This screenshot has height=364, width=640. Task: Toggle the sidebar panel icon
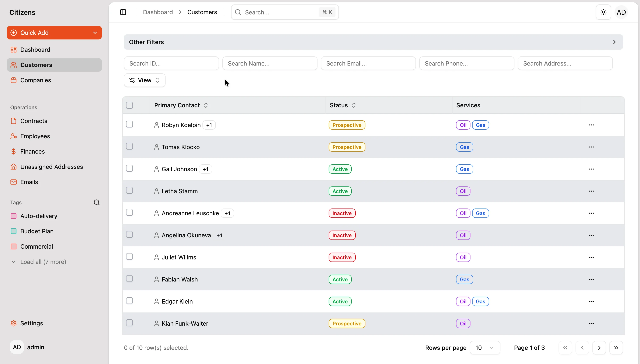[123, 12]
